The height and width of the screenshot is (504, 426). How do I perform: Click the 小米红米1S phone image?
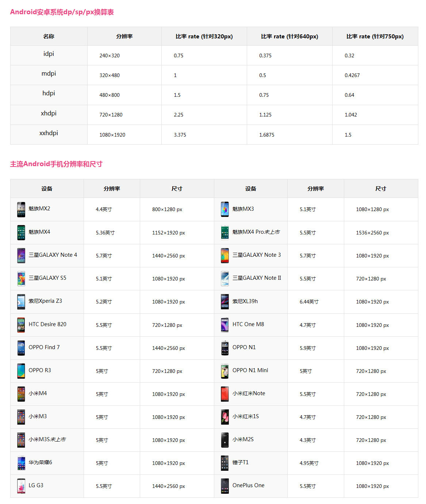225,417
